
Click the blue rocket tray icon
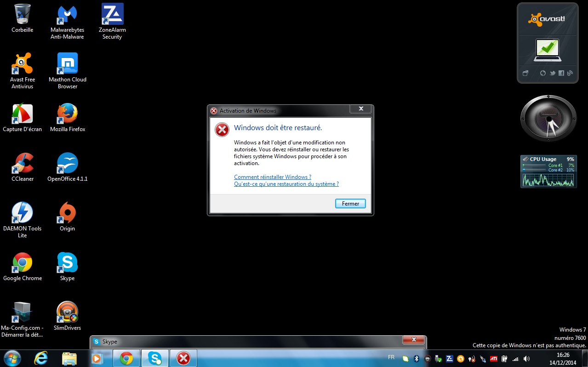(x=483, y=359)
